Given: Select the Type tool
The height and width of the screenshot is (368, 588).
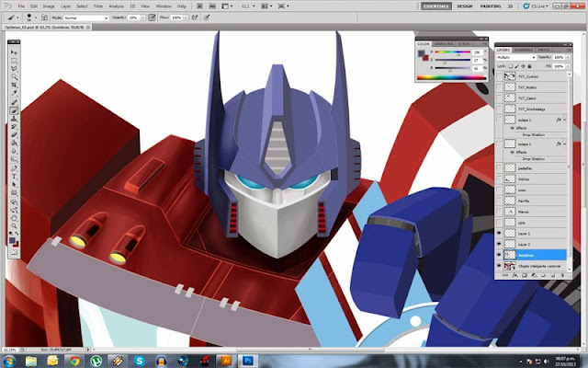Looking at the screenshot, I should [x=14, y=177].
